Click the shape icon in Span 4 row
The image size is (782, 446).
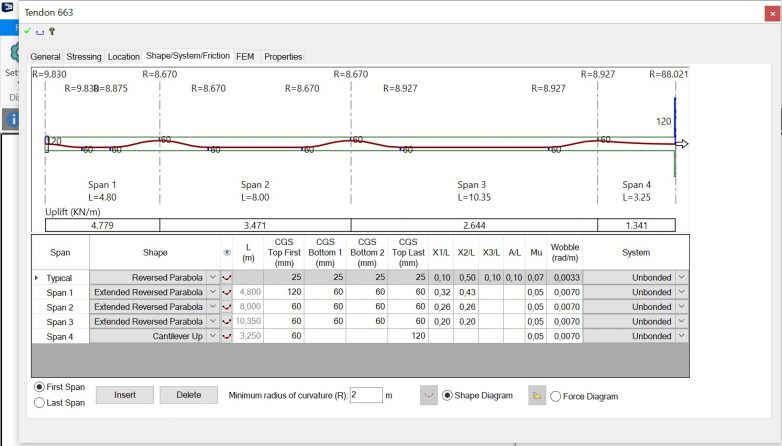tap(226, 337)
